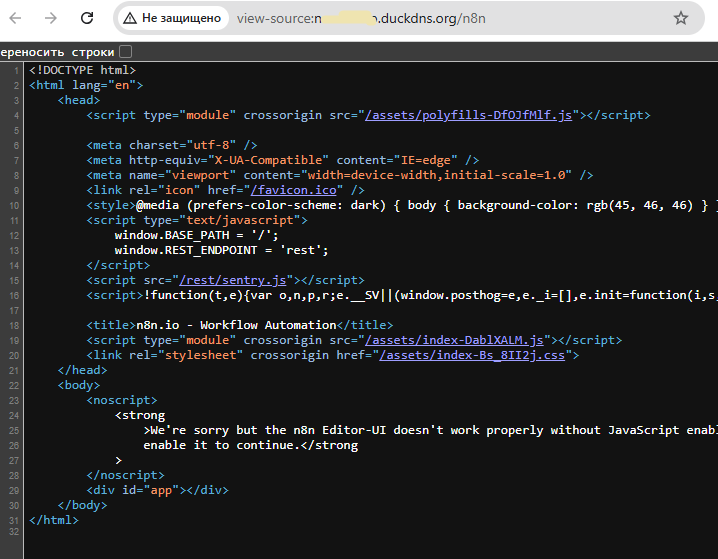The image size is (718, 559).
Task: Click line number 32 in the gutter
Action: 14,532
